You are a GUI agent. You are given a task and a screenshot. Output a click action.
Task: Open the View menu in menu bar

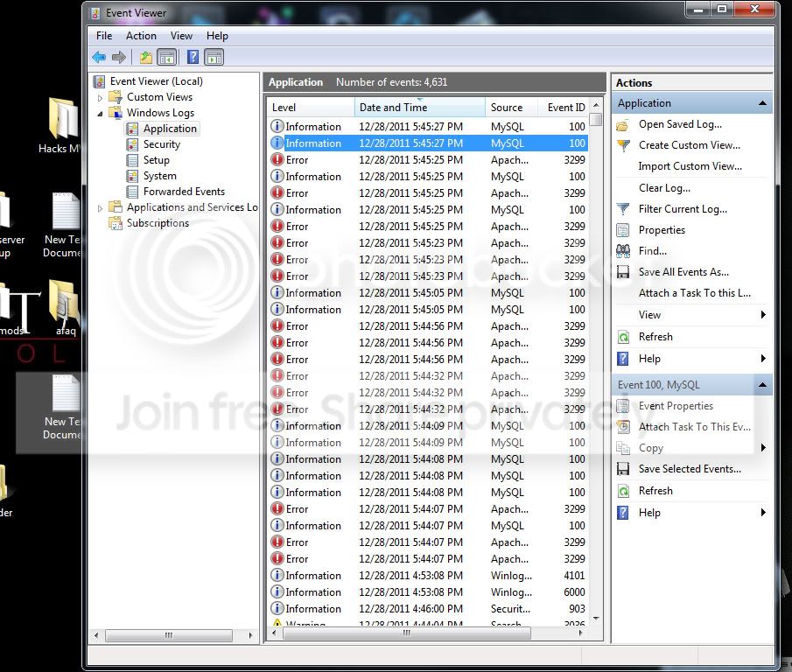coord(181,36)
